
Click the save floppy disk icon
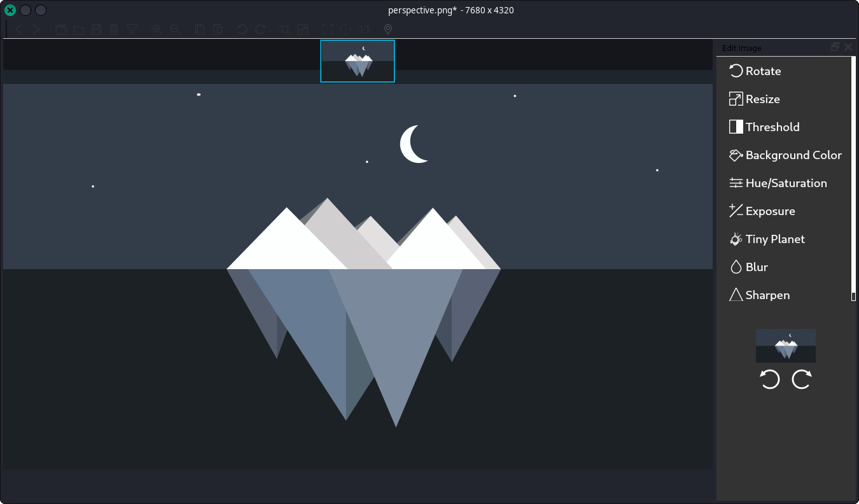pos(97,29)
